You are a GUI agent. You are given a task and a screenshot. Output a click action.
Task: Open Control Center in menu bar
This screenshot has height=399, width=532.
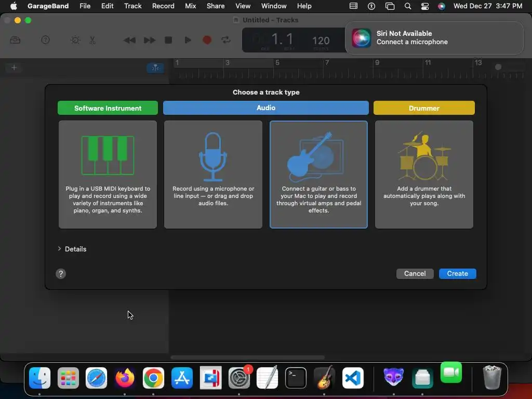click(x=425, y=6)
